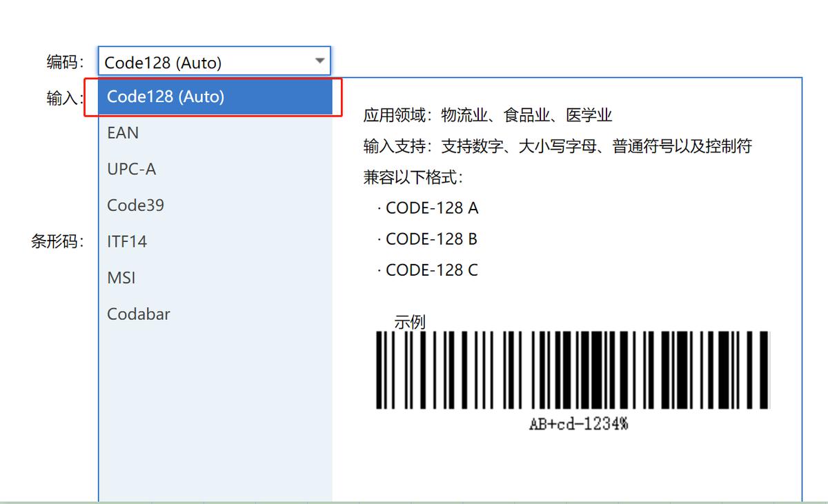Select EAN from the encoding list

[x=122, y=133]
